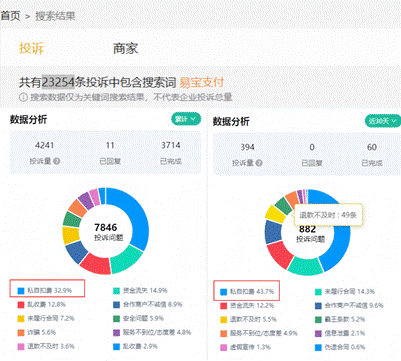Image resolution: width=401 pixels, height=361 pixels.
Task: Open the 累计 period dropdown
Action: coord(186,119)
